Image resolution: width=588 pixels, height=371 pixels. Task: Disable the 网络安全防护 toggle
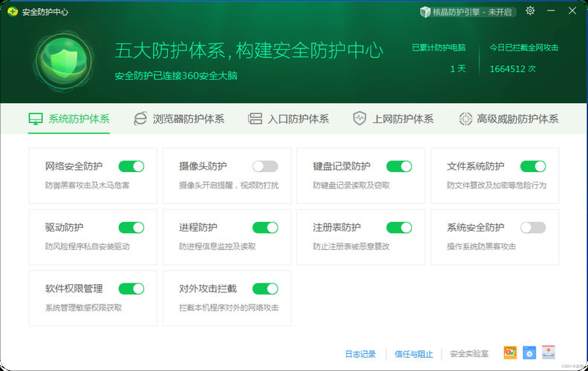[131, 166]
